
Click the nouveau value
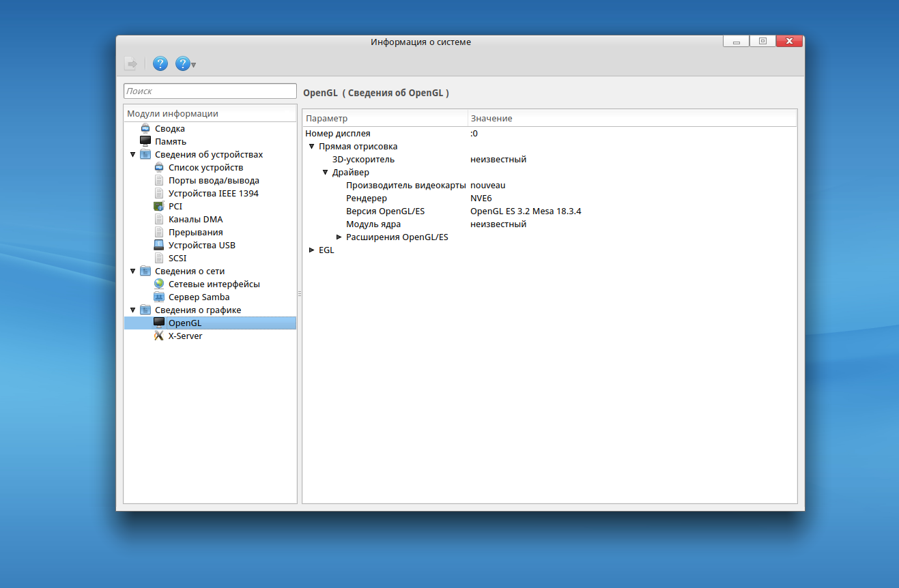tap(488, 186)
